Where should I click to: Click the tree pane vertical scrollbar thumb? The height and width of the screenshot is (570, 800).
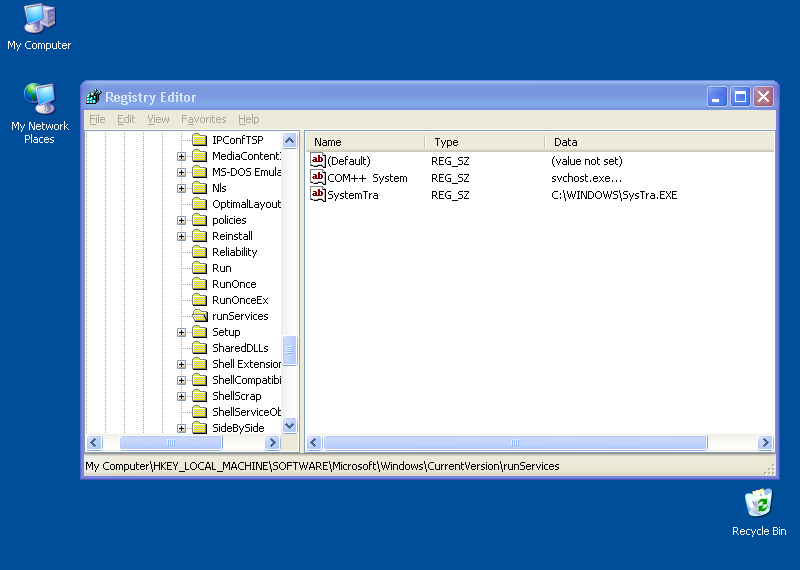289,350
